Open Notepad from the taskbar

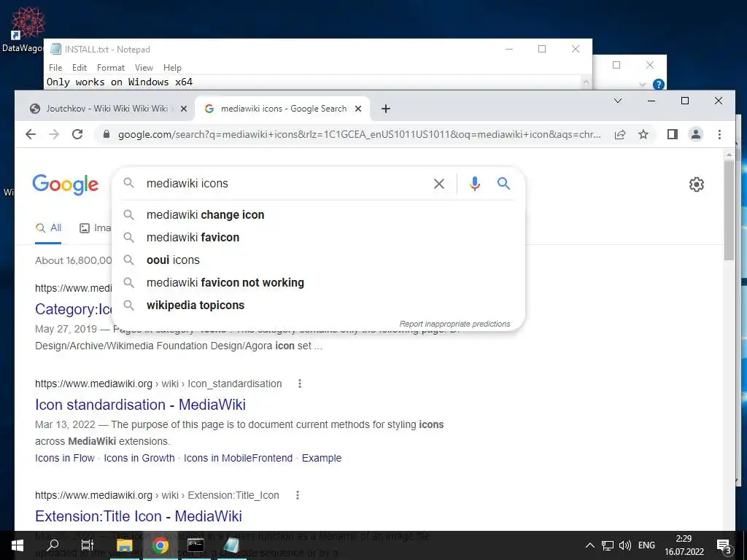[x=231, y=545]
